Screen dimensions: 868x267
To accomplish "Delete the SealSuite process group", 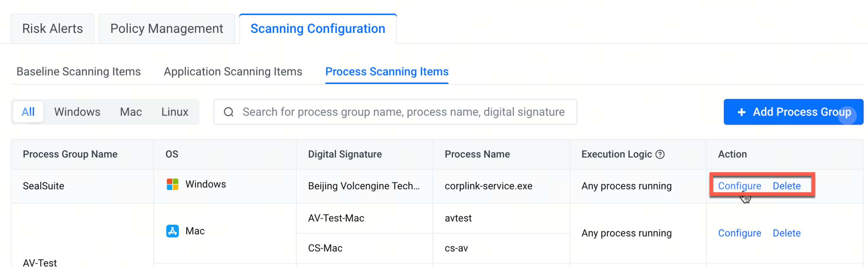I will coord(786,186).
